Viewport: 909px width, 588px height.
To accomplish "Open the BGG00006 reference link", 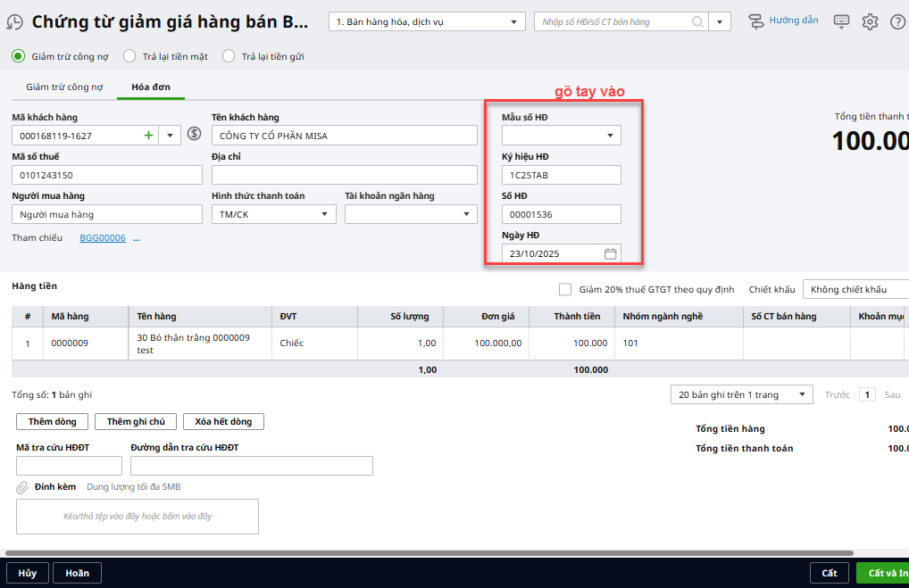I will point(103,238).
